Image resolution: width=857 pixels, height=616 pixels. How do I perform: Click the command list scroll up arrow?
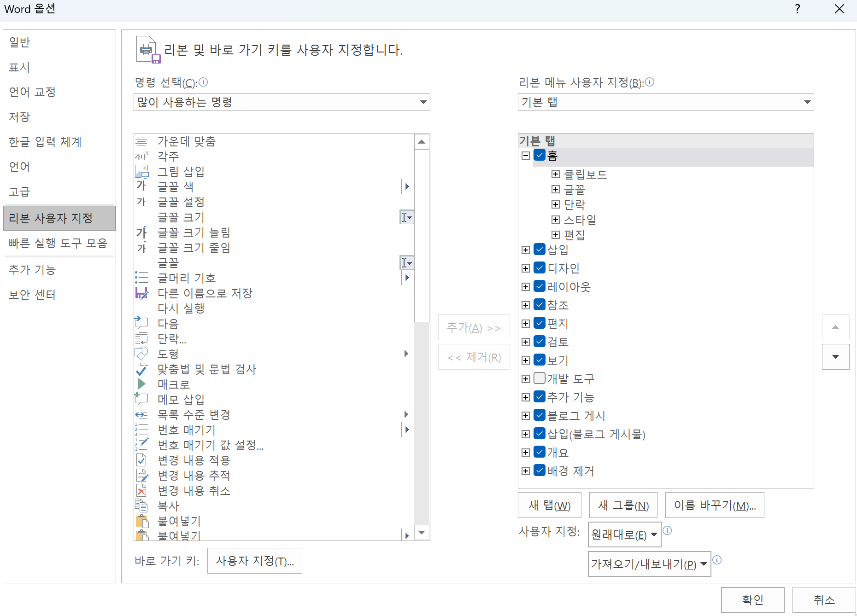pos(422,142)
